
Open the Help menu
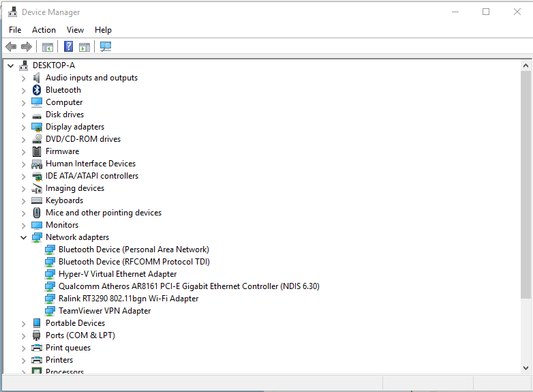[103, 30]
